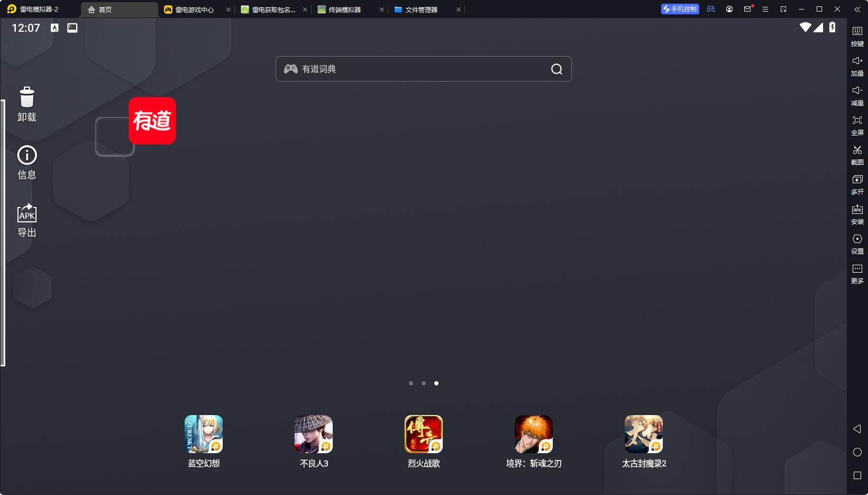Click the keyboard A status icon
The width and height of the screenshot is (868, 495).
point(54,28)
